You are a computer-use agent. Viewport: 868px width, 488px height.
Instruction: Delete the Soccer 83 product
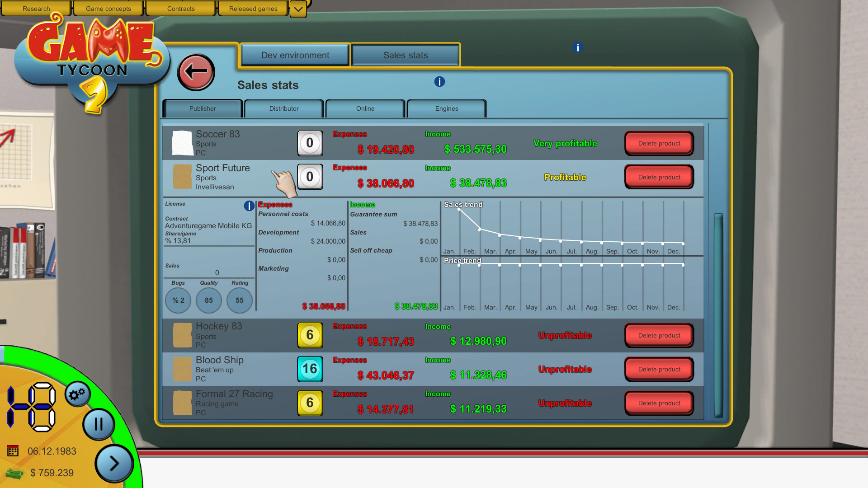click(659, 143)
